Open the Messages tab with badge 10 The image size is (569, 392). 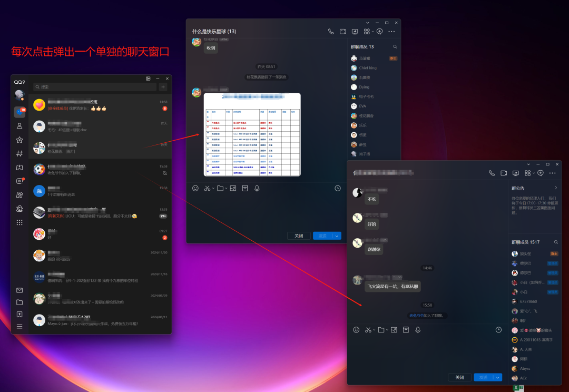pos(19,112)
